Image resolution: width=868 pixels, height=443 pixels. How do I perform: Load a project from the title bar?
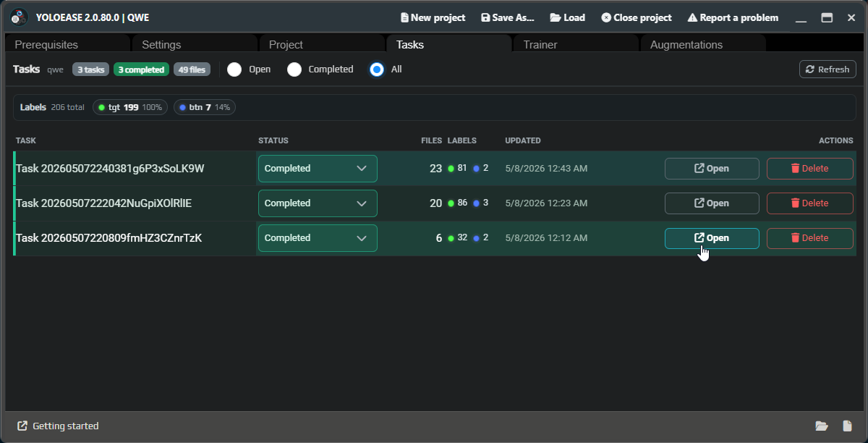coord(568,17)
